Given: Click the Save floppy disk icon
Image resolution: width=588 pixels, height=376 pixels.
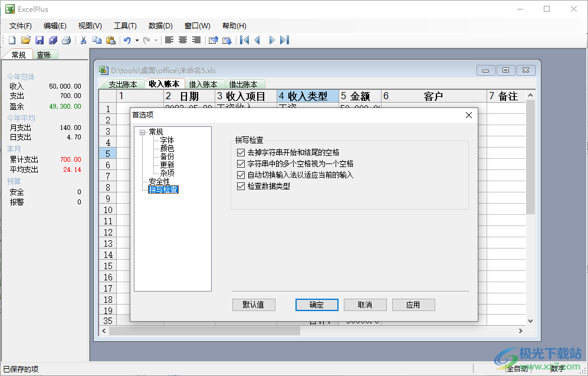Looking at the screenshot, I should [x=40, y=40].
